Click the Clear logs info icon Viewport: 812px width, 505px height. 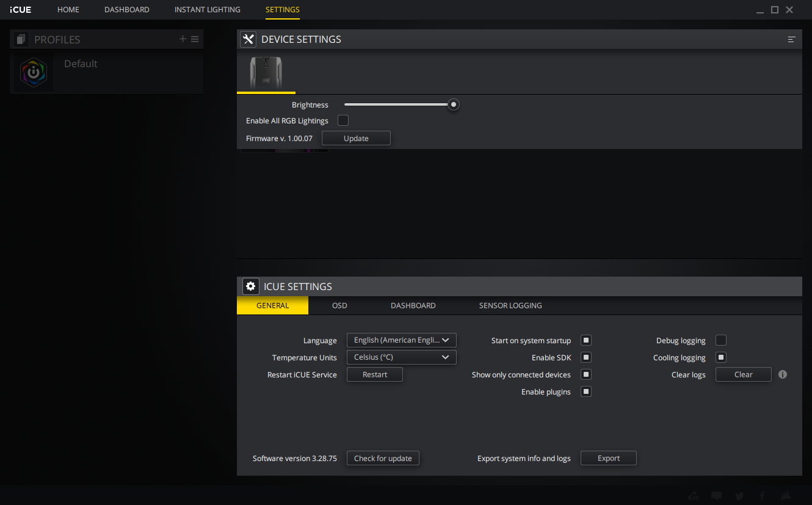[783, 374]
